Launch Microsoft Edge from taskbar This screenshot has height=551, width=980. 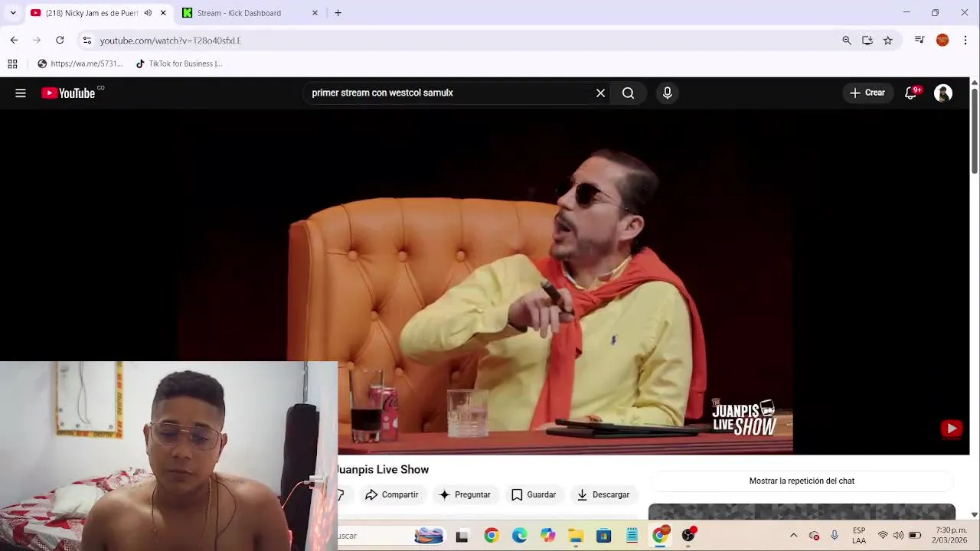coord(519,536)
